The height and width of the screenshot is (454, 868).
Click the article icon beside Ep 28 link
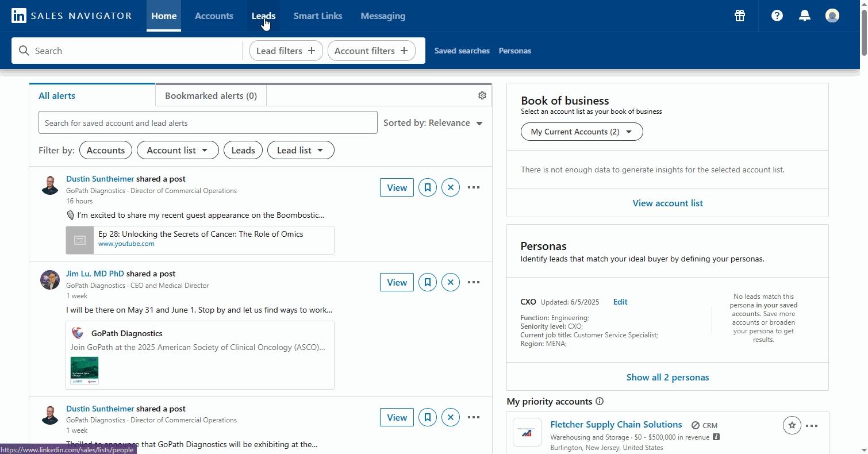pos(80,240)
